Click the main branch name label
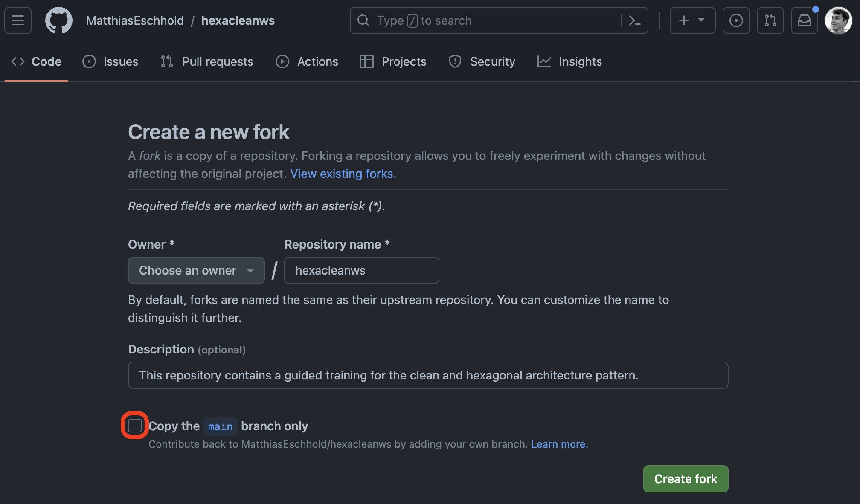The image size is (860, 504). pyautogui.click(x=220, y=426)
